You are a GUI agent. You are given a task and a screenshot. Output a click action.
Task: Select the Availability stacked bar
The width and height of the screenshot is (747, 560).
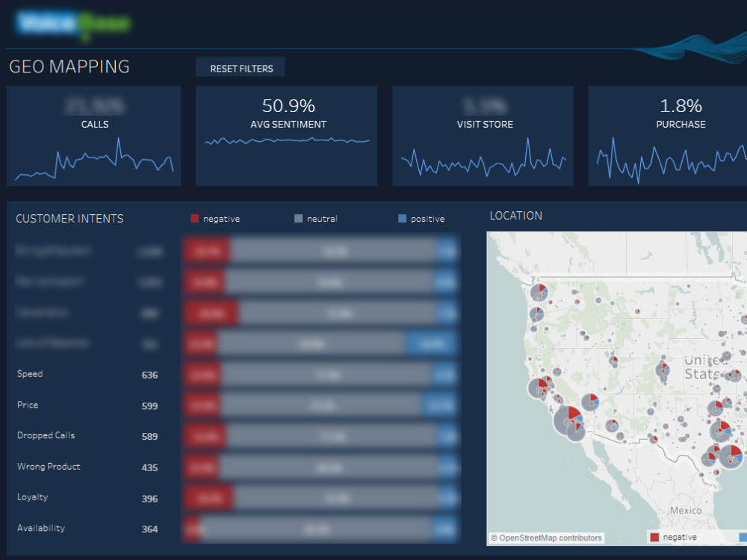321,528
